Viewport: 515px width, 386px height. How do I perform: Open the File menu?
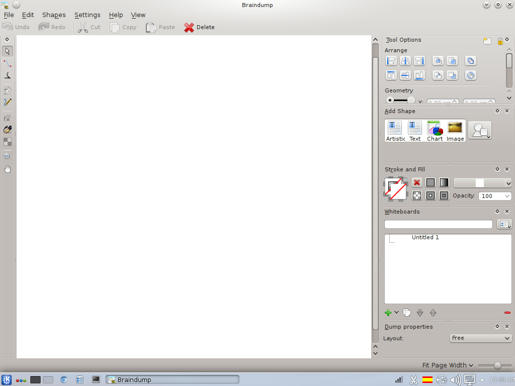pos(9,15)
